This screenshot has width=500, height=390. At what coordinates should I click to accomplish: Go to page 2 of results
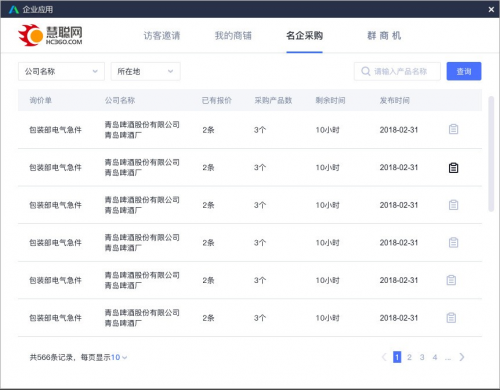click(409, 357)
